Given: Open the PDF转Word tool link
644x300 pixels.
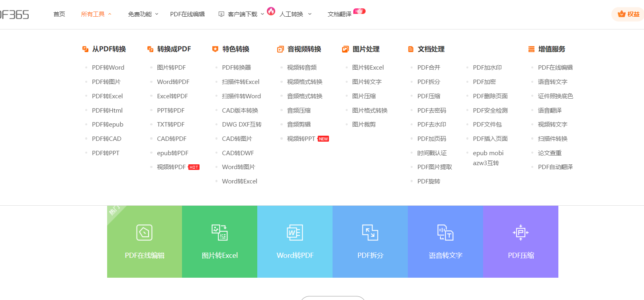Looking at the screenshot, I should (108, 68).
